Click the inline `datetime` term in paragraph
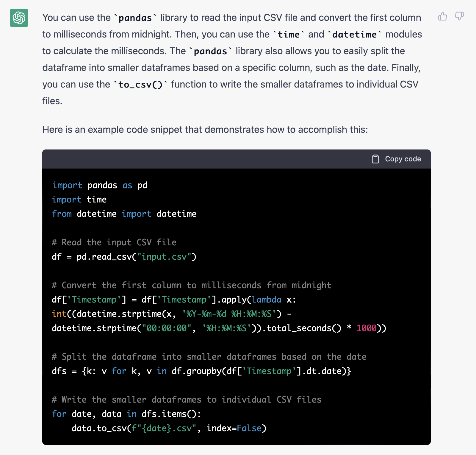This screenshot has width=476, height=455. point(354,35)
